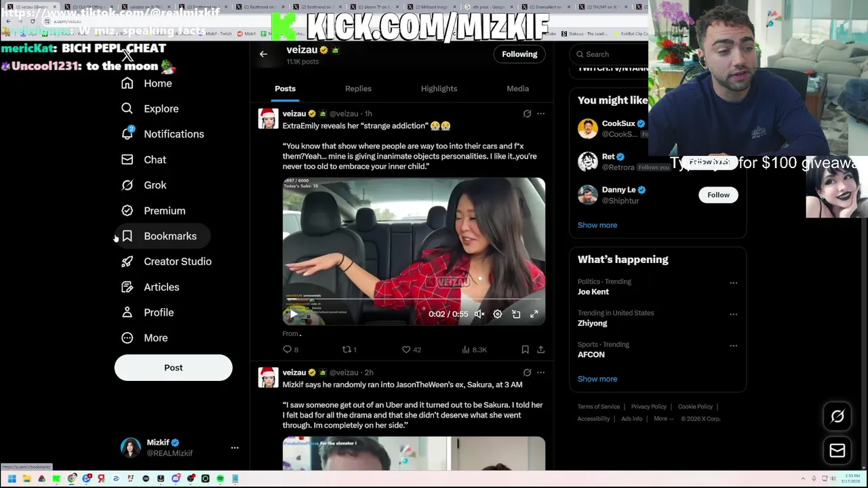Image resolution: width=868 pixels, height=488 pixels.
Task: Click the Windows Start button
Action: pos(12,479)
